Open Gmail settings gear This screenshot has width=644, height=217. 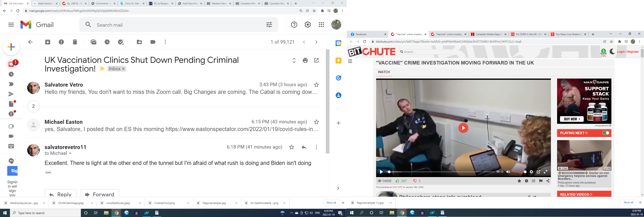point(308,25)
